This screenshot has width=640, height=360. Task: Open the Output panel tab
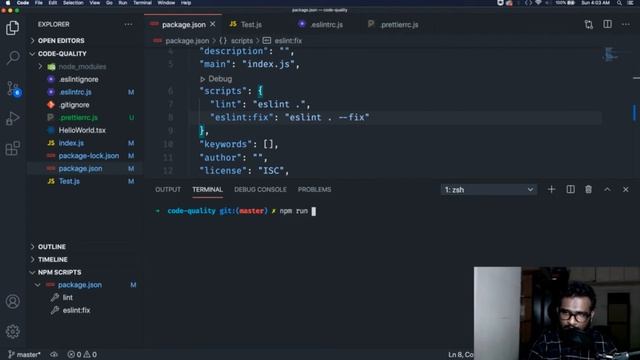pyautogui.click(x=168, y=189)
